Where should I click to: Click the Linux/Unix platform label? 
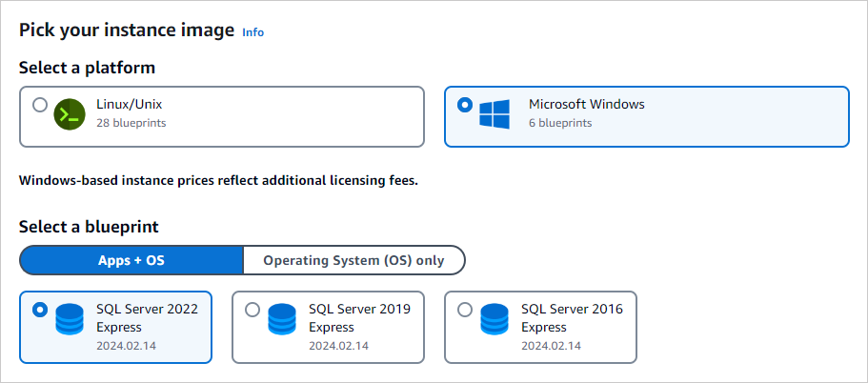click(129, 104)
